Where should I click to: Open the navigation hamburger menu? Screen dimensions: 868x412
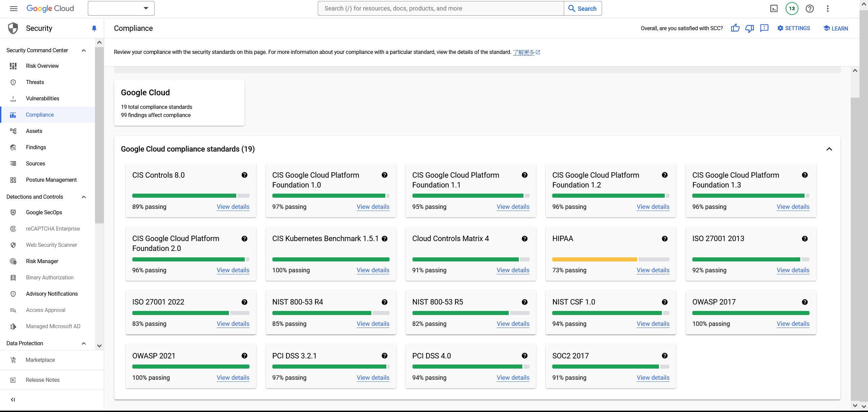click(14, 8)
